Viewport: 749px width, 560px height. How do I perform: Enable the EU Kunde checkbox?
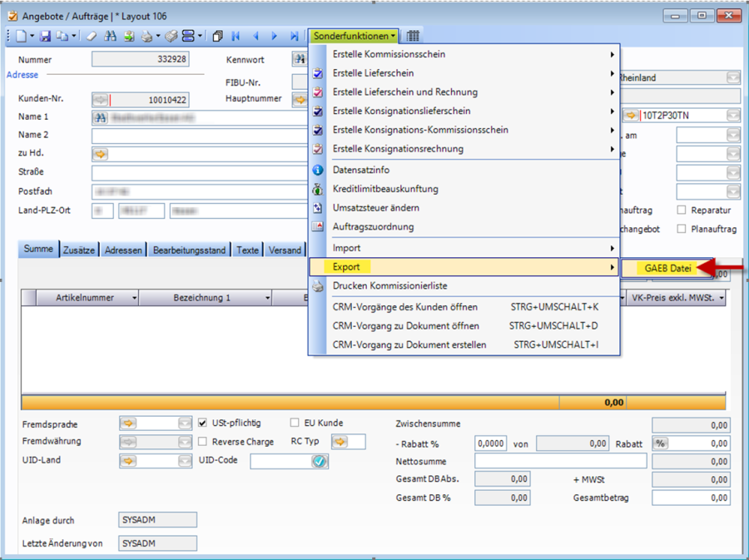click(x=295, y=424)
